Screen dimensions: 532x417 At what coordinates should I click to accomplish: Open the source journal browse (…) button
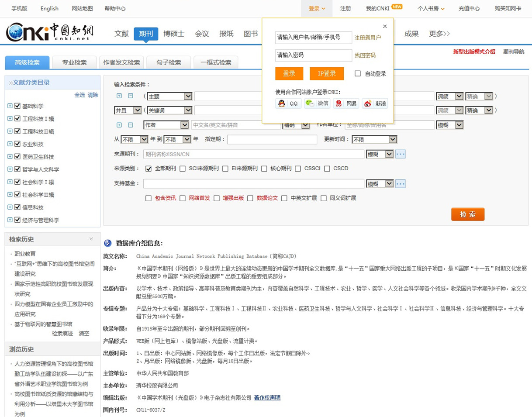click(x=401, y=154)
